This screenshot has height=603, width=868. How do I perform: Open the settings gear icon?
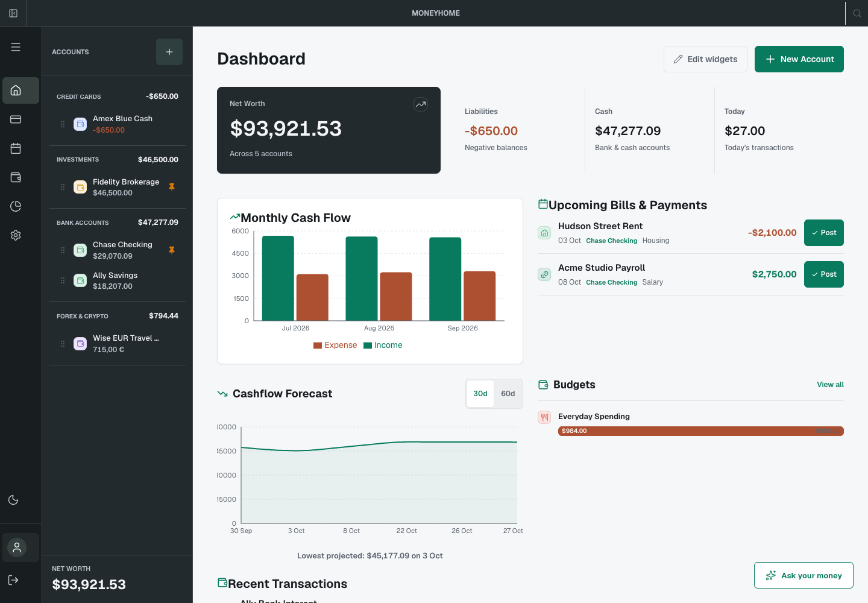click(16, 235)
